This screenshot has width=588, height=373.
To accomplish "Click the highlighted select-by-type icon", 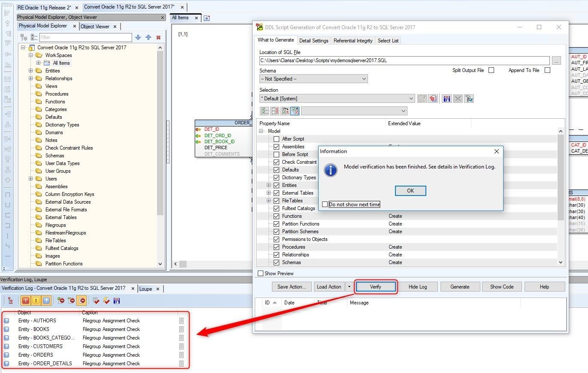I will 295,111.
